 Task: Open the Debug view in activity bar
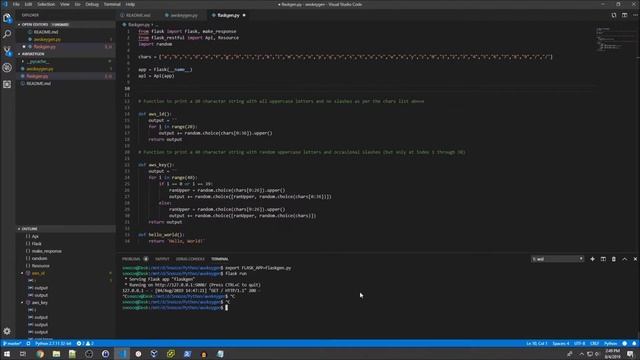[x=7, y=67]
